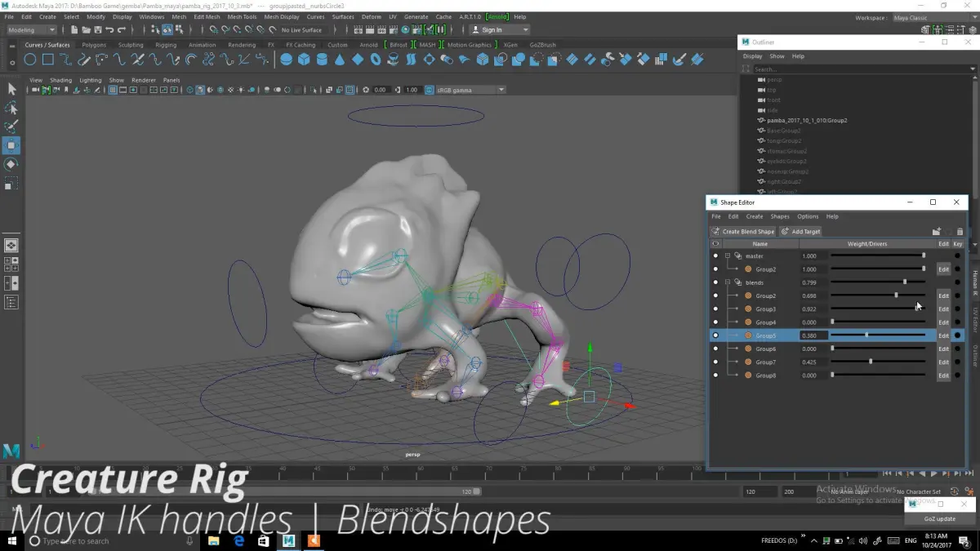Toggle visibility dot for the Group4 target
Image resolution: width=980 pixels, height=551 pixels.
(x=715, y=322)
